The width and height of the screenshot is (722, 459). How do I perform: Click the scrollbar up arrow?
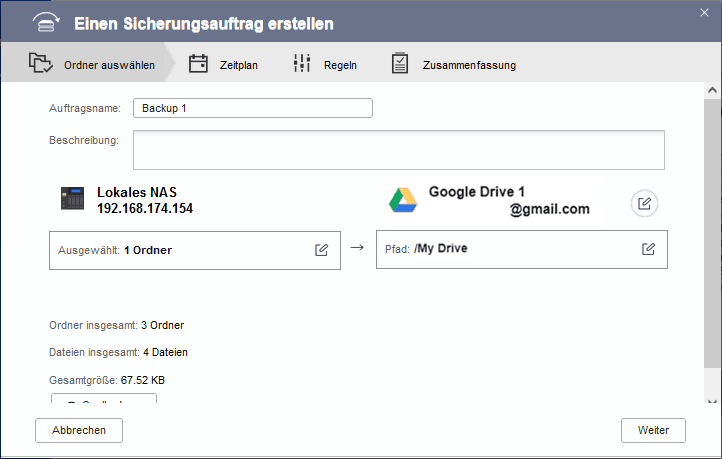[x=712, y=90]
